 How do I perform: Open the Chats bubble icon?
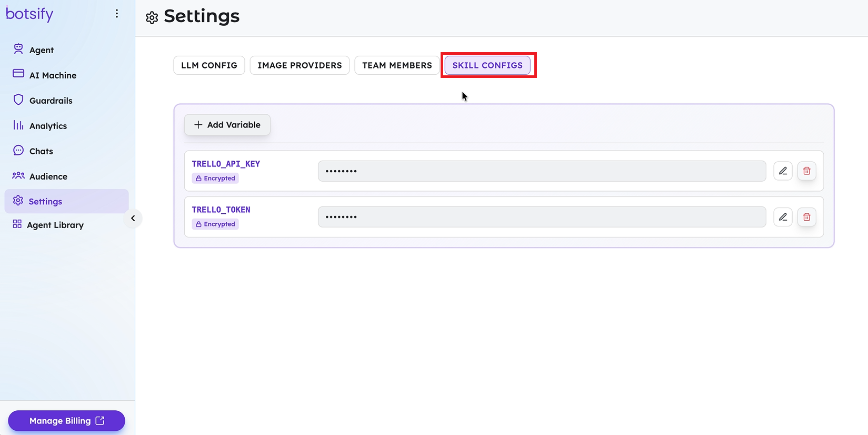18,150
